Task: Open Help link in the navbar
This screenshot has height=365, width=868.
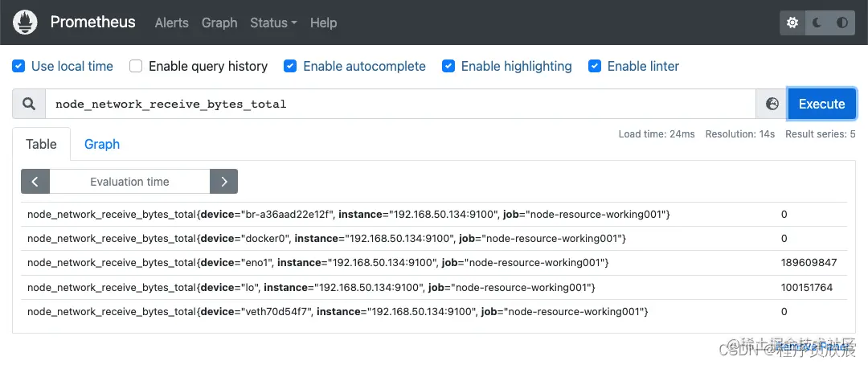Action: 323,23
